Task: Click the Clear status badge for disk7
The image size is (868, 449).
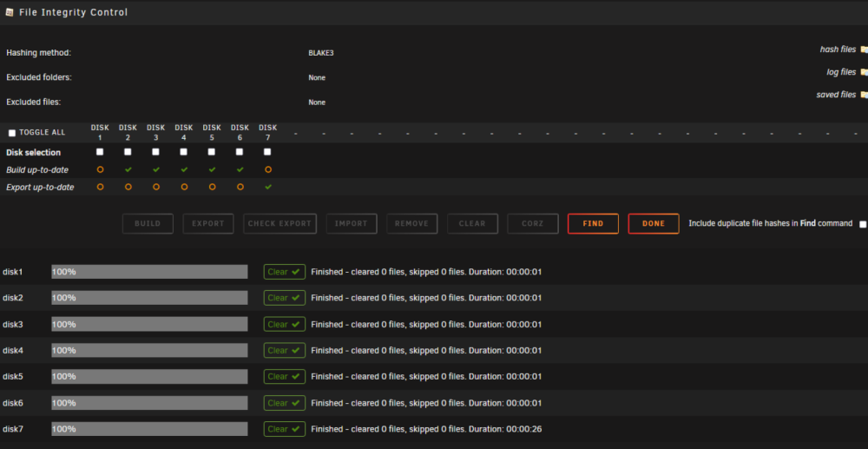Action: click(285, 429)
